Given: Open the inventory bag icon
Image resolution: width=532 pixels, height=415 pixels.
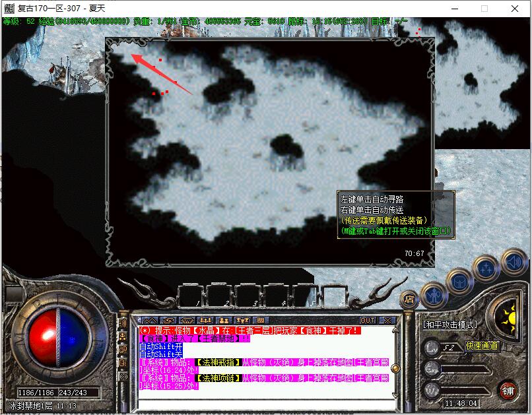Looking at the screenshot, I should (x=459, y=282).
